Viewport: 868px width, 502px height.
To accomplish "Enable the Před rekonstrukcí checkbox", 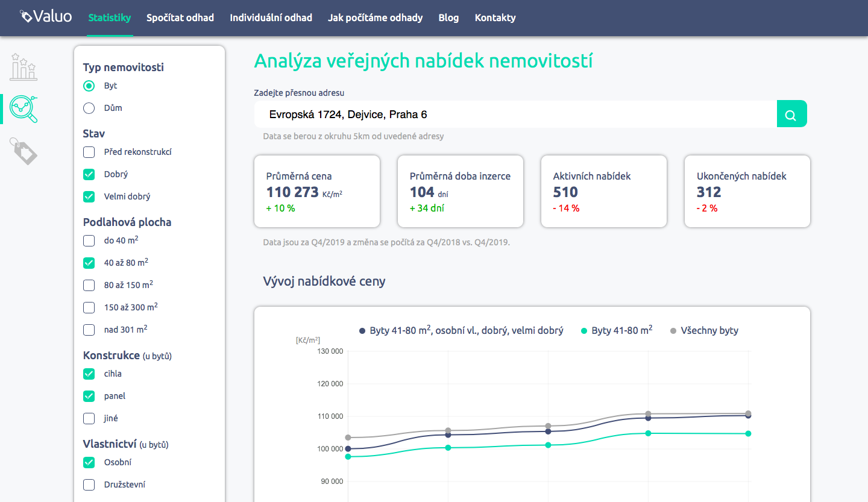I will point(89,152).
